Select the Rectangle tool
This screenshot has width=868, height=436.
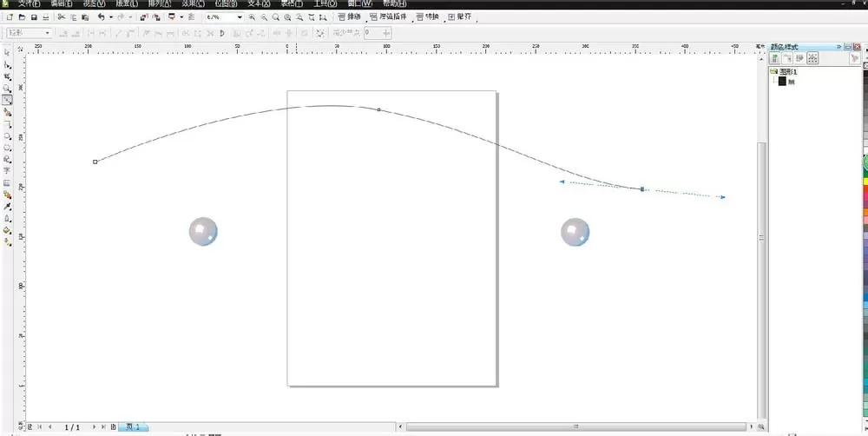tap(7, 124)
